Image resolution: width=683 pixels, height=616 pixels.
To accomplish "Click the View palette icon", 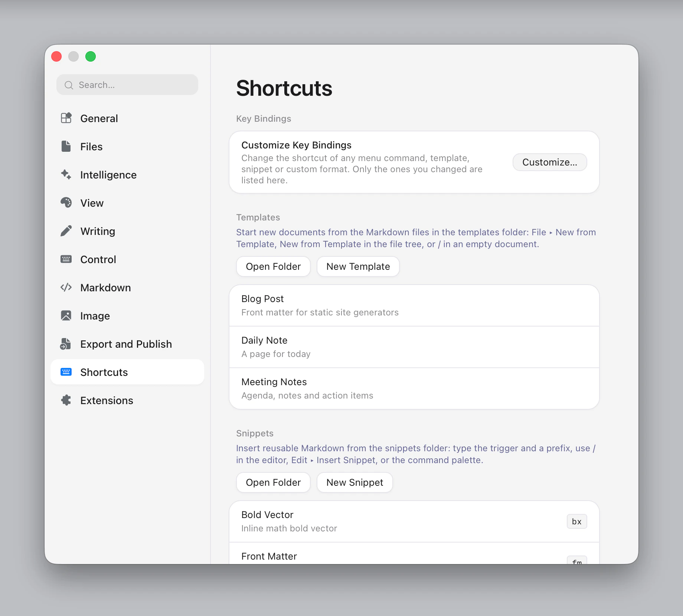I will click(x=66, y=203).
